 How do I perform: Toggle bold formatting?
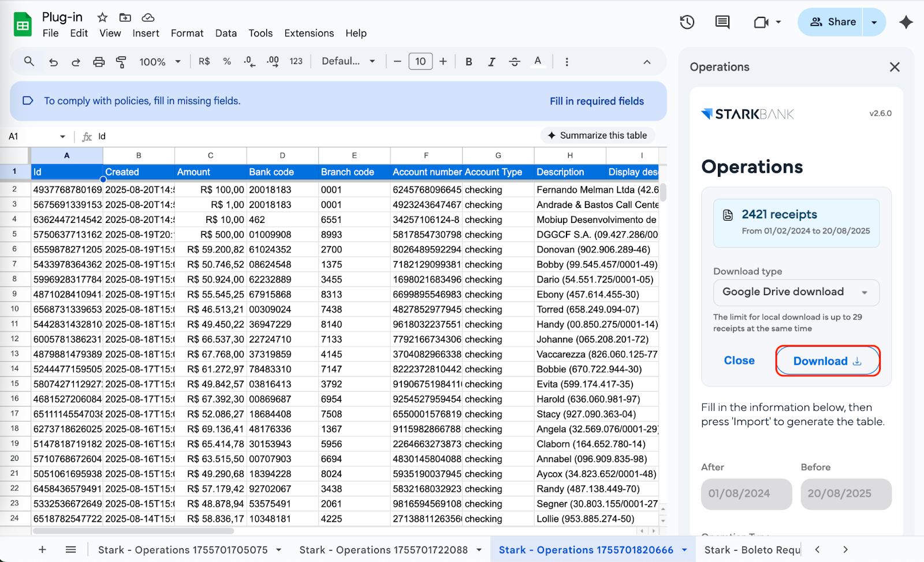[468, 62]
